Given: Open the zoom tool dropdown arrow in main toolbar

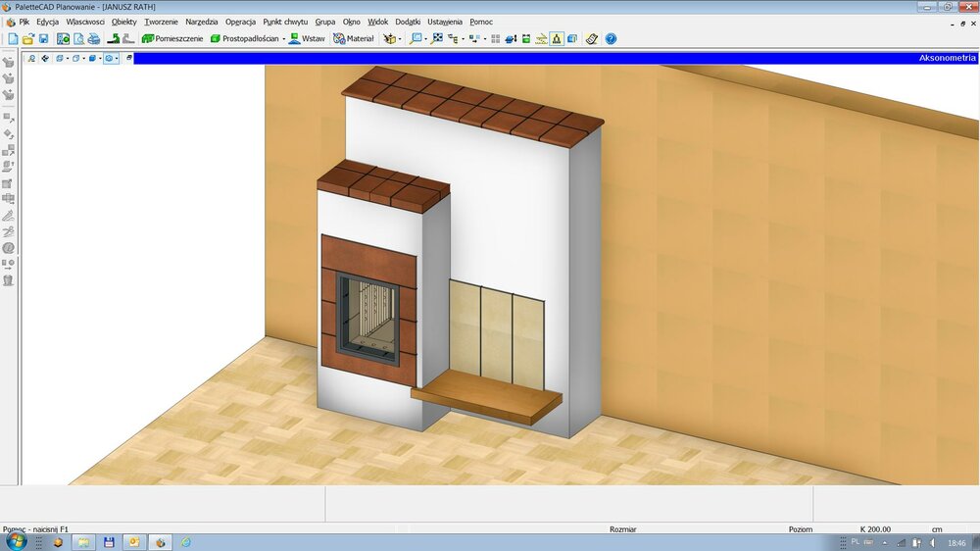Looking at the screenshot, I should click(425, 39).
